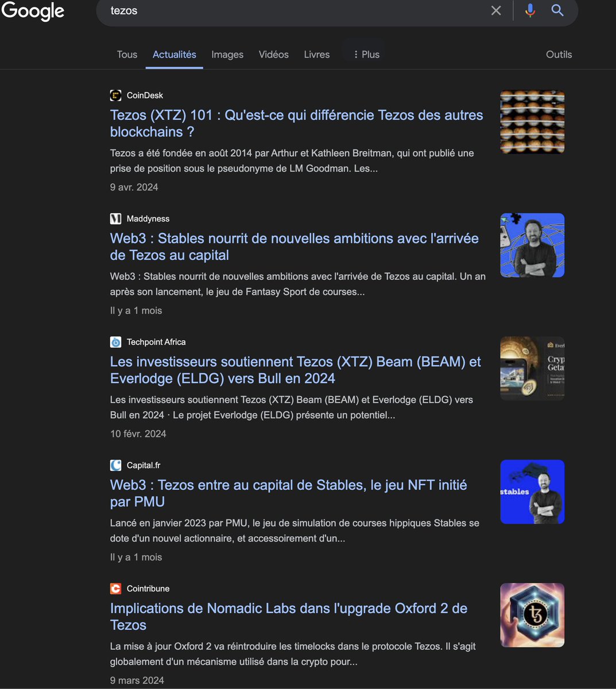Click the snippet starting Lancé en janvier 2023
Screen dimensions: 616x689
tap(295, 531)
